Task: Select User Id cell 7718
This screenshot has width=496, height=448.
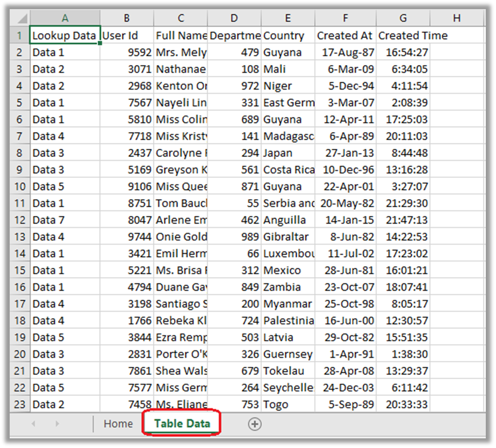Action: click(x=127, y=136)
